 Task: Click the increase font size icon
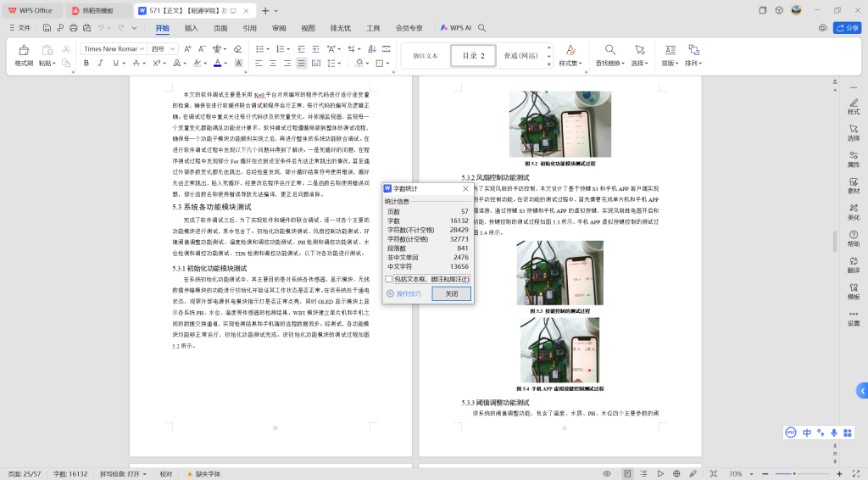point(187,48)
